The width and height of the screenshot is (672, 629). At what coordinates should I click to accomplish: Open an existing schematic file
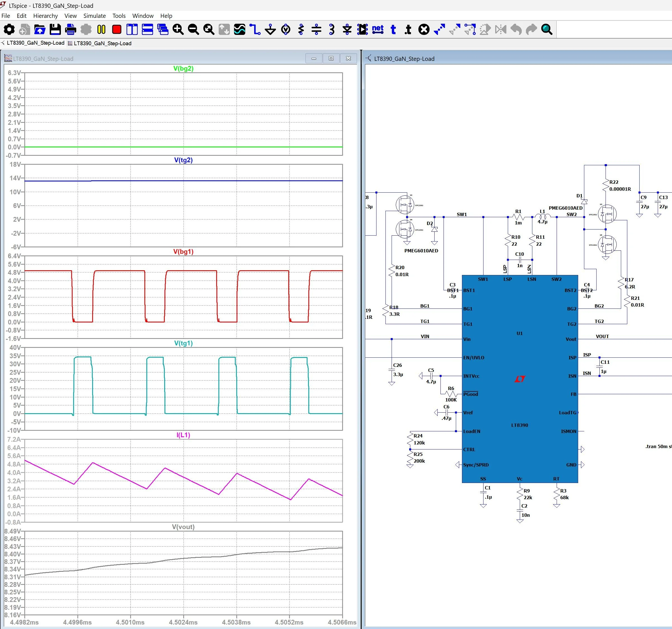pyautogui.click(x=40, y=30)
